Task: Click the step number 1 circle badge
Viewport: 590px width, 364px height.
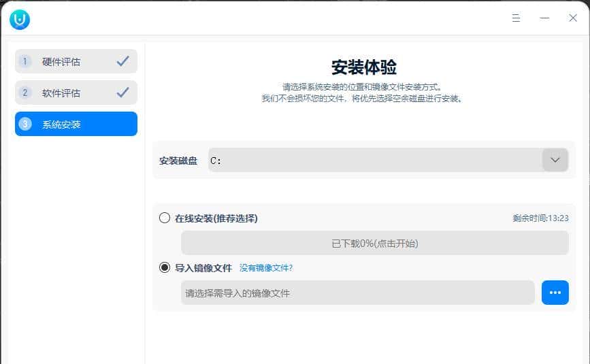Action: [25, 61]
